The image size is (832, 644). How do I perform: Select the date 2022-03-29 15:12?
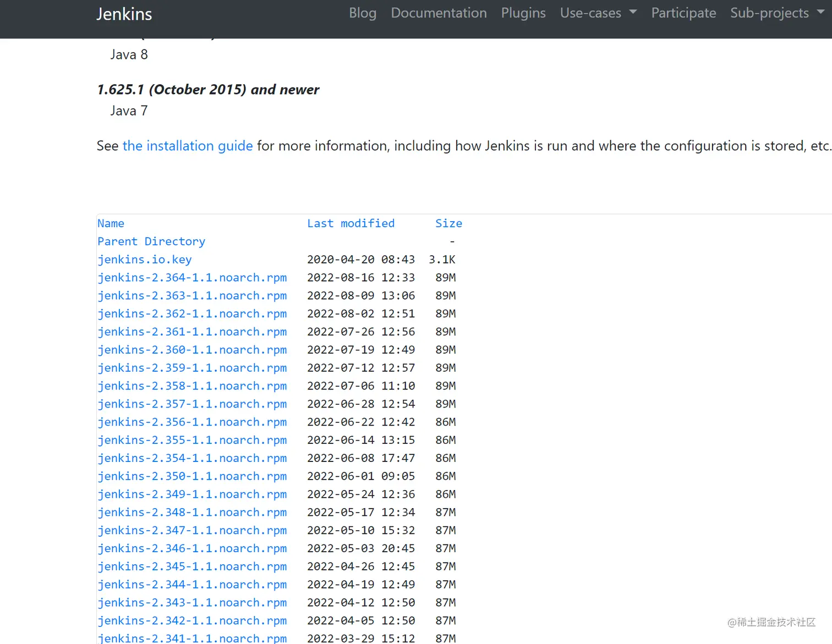(x=361, y=639)
